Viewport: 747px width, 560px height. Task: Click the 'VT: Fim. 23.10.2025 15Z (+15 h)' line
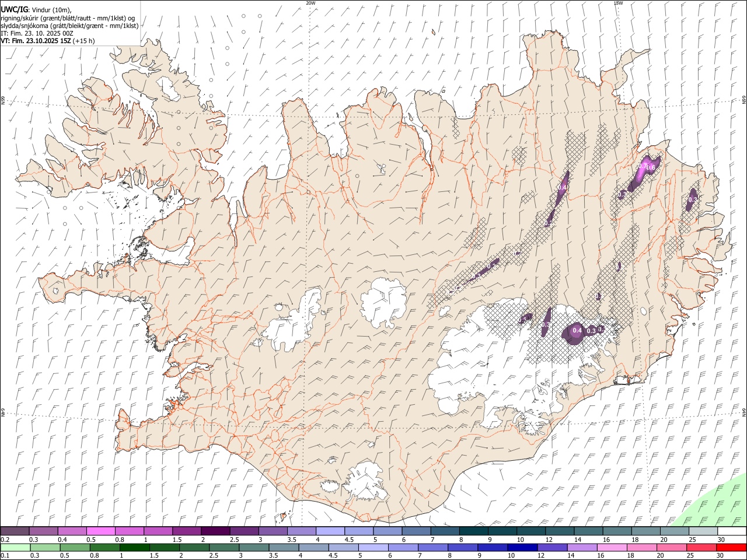point(48,41)
